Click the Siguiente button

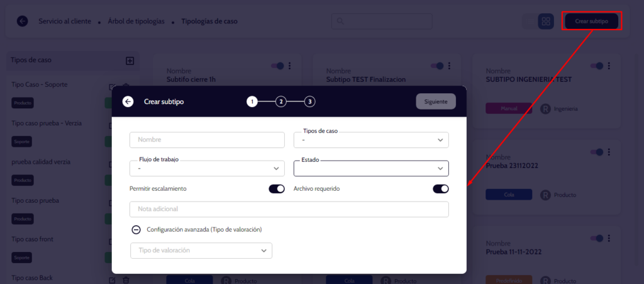pos(435,101)
